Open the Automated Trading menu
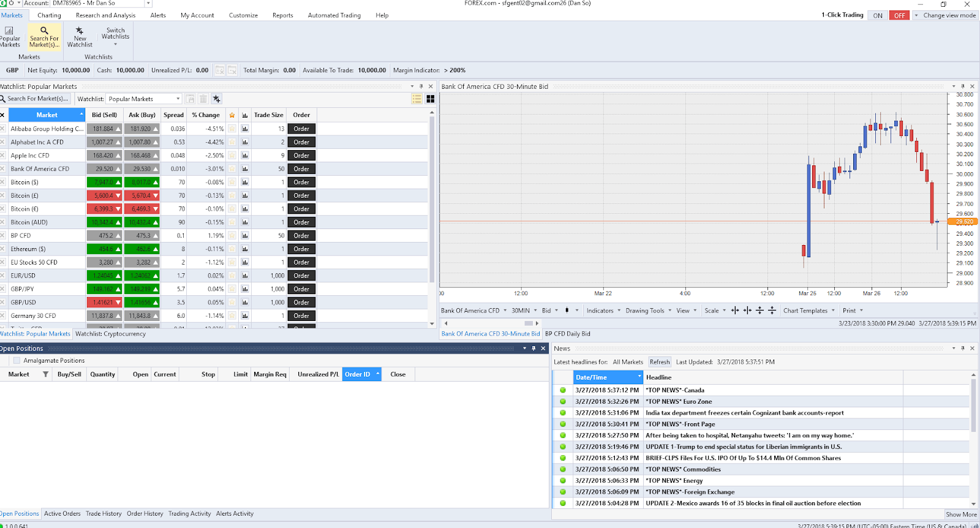 (x=334, y=15)
